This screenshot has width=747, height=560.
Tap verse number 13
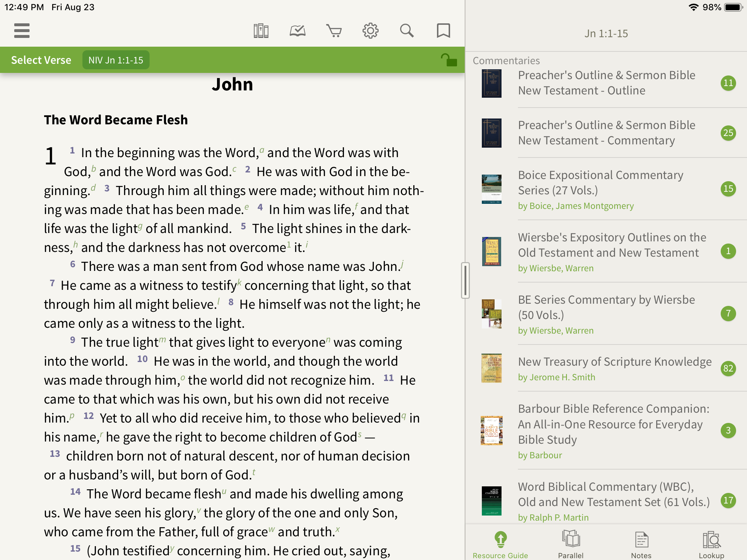(x=55, y=454)
